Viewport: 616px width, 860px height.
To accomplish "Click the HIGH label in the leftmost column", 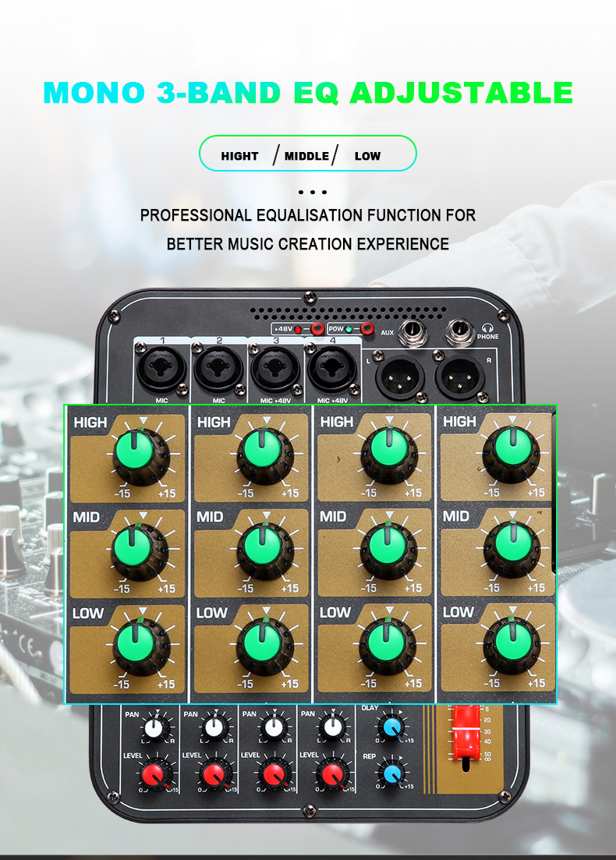I will (x=90, y=423).
